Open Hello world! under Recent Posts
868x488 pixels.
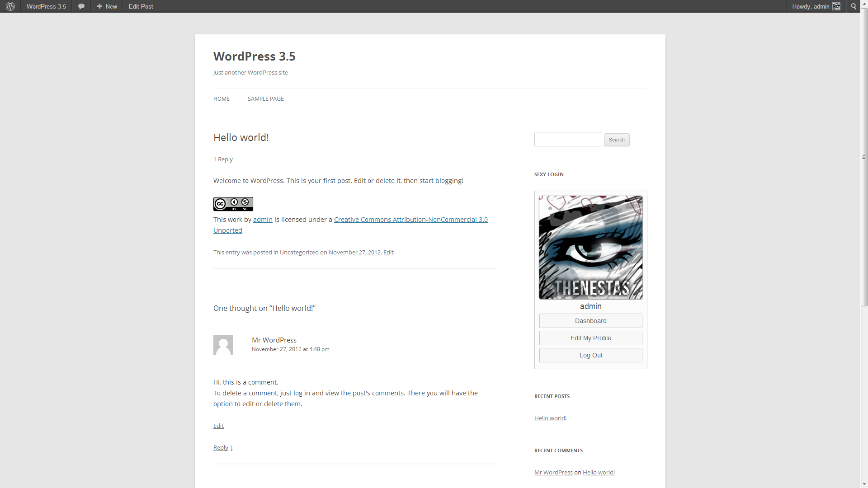(x=550, y=418)
